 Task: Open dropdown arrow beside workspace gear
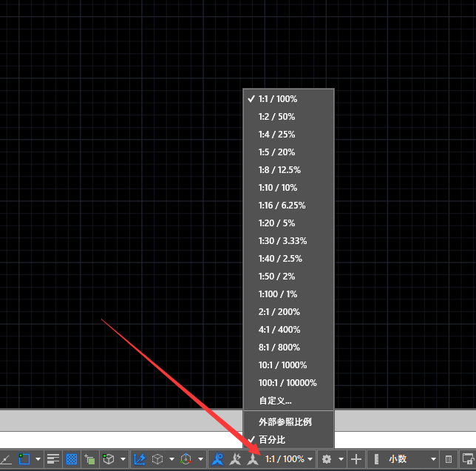pyautogui.click(x=341, y=459)
